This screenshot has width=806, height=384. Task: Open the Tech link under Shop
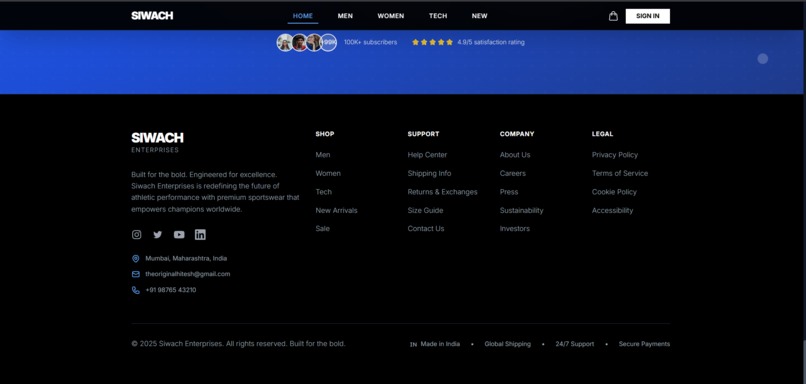(323, 192)
